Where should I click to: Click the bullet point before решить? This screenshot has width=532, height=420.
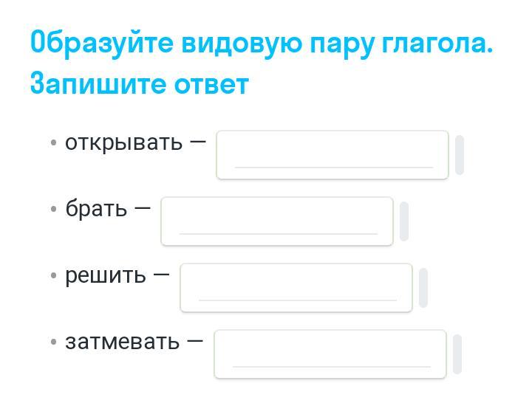pos(54,275)
